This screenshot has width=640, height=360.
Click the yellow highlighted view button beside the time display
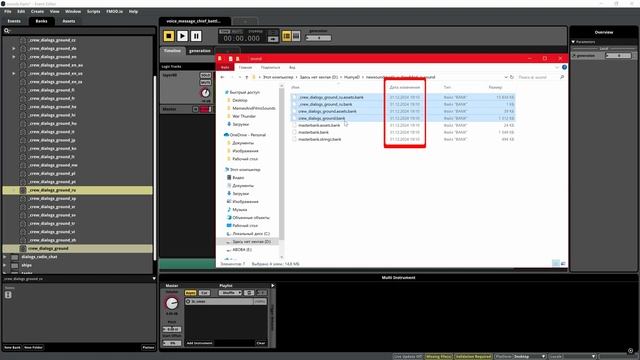tap(287, 36)
